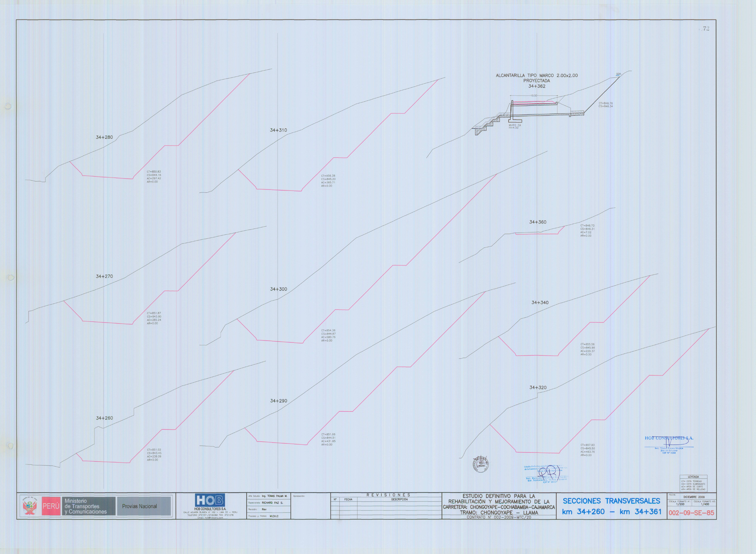Click the word "PROYECTADA"
This screenshot has width=756, height=554.
(x=537, y=81)
